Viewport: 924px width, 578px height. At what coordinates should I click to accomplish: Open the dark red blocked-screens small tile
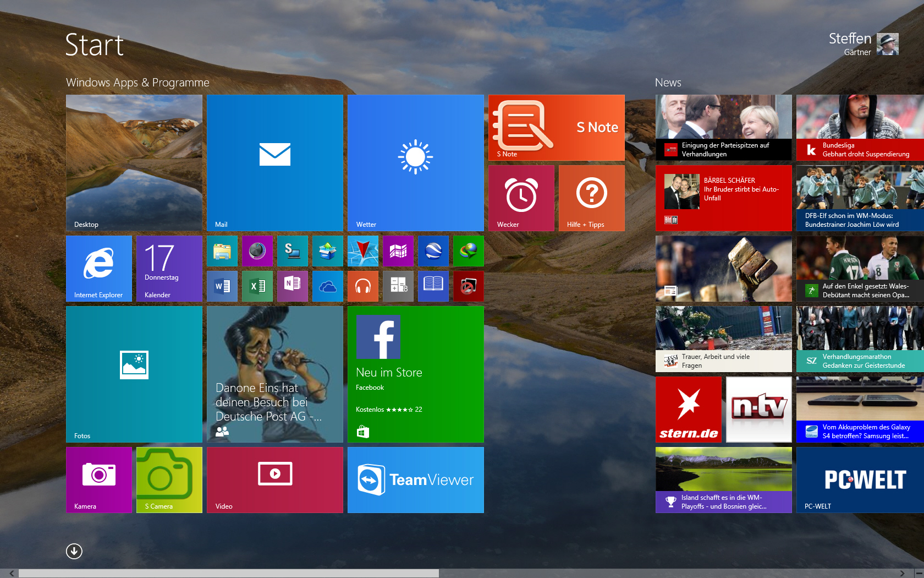pos(469,286)
